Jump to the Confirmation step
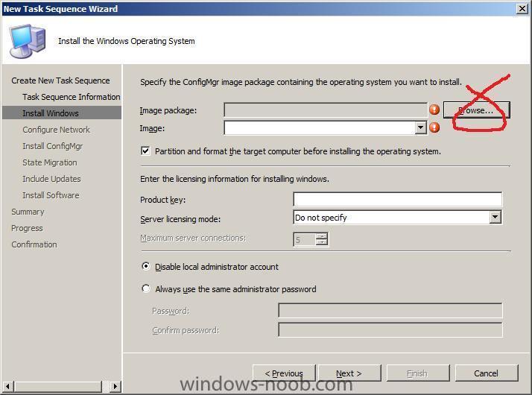 [x=34, y=244]
